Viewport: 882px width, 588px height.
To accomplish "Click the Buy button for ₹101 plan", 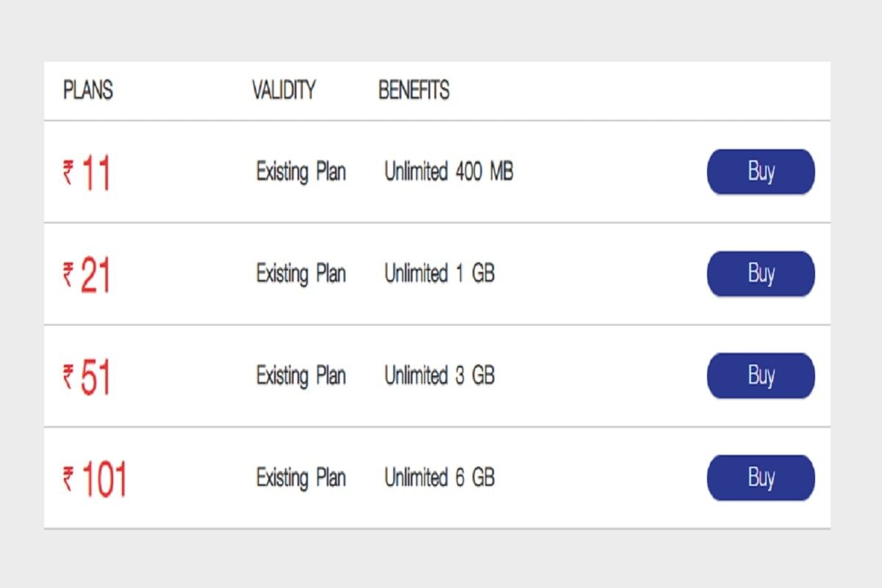I will [761, 478].
